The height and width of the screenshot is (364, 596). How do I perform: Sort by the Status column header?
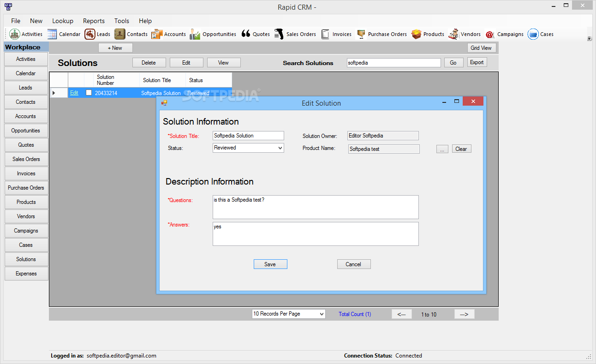pos(209,80)
